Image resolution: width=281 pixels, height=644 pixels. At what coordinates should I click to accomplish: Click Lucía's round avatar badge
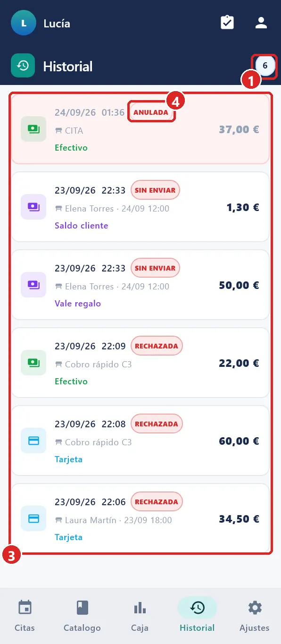click(24, 23)
